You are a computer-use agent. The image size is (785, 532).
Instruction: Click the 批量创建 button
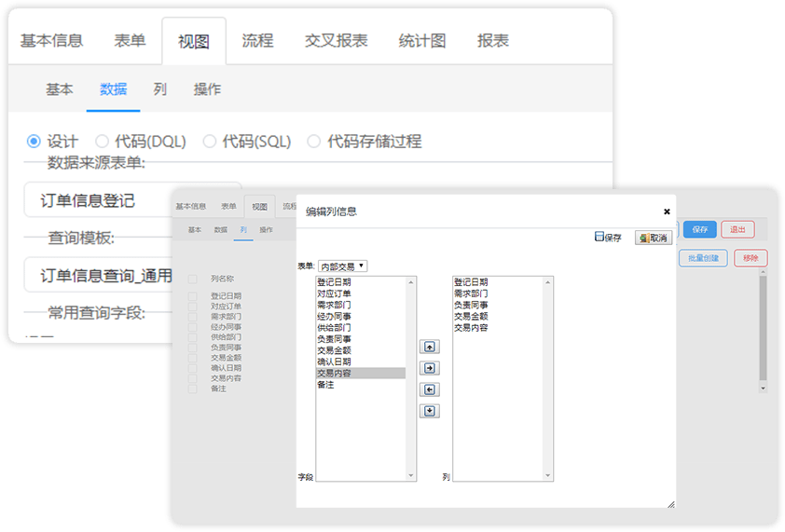(x=703, y=258)
